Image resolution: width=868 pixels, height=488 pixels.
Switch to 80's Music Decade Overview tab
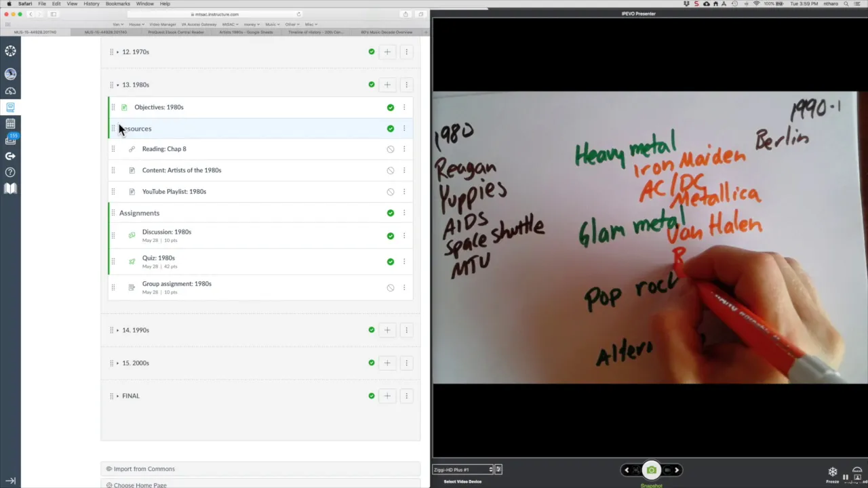387,32
